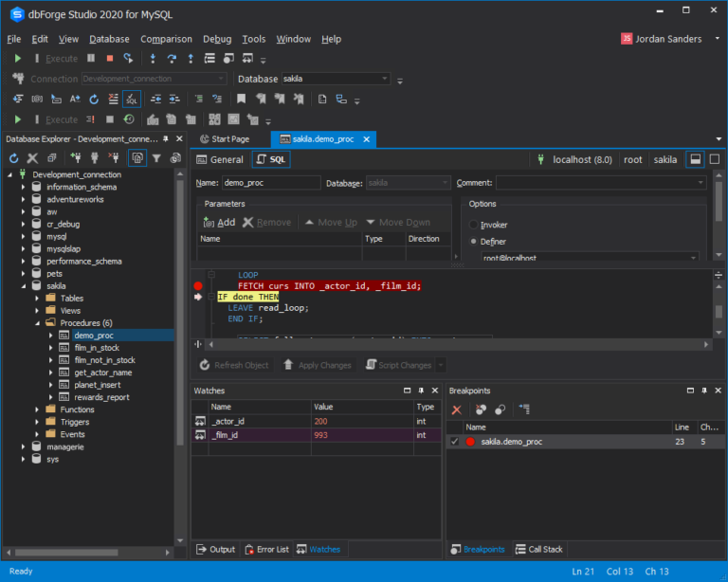This screenshot has height=582, width=728.
Task: Click the Watches tab at bottom
Action: click(x=318, y=550)
